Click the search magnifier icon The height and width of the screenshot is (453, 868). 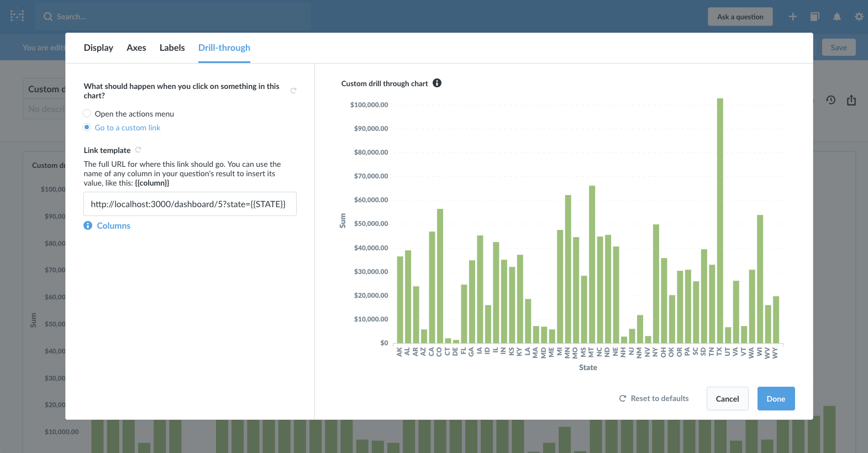click(x=48, y=17)
